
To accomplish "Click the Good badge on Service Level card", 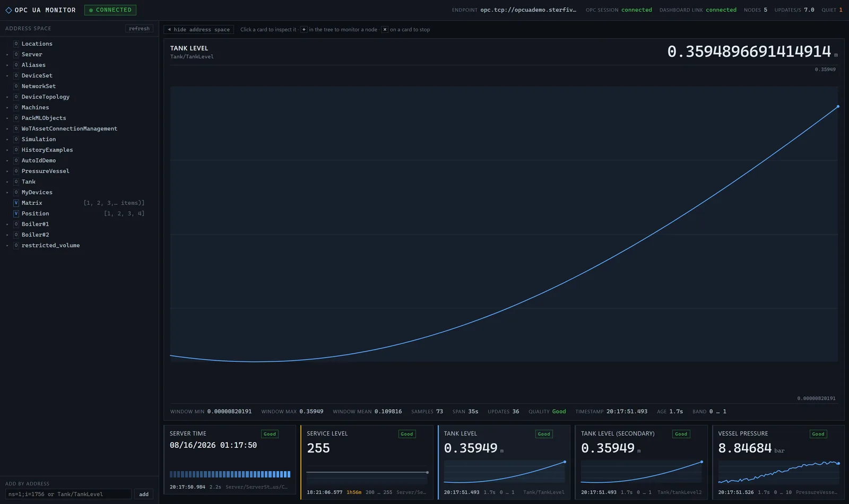I will click(x=406, y=434).
